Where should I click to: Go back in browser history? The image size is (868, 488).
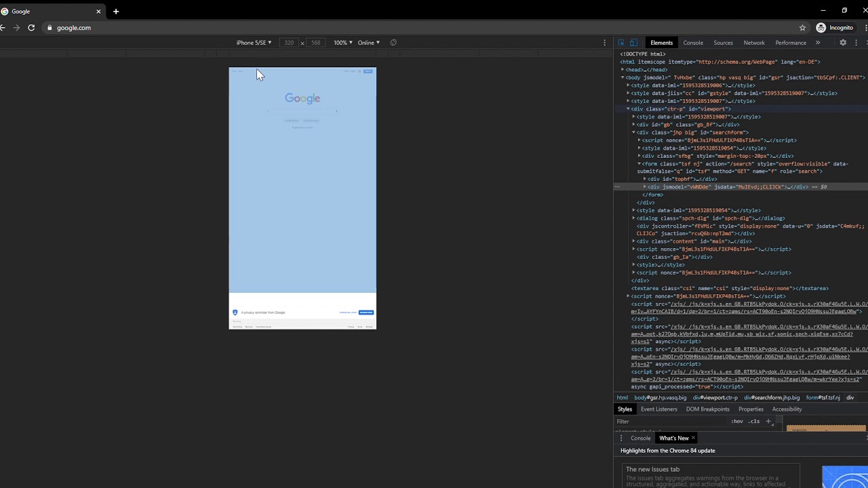pos(3,28)
